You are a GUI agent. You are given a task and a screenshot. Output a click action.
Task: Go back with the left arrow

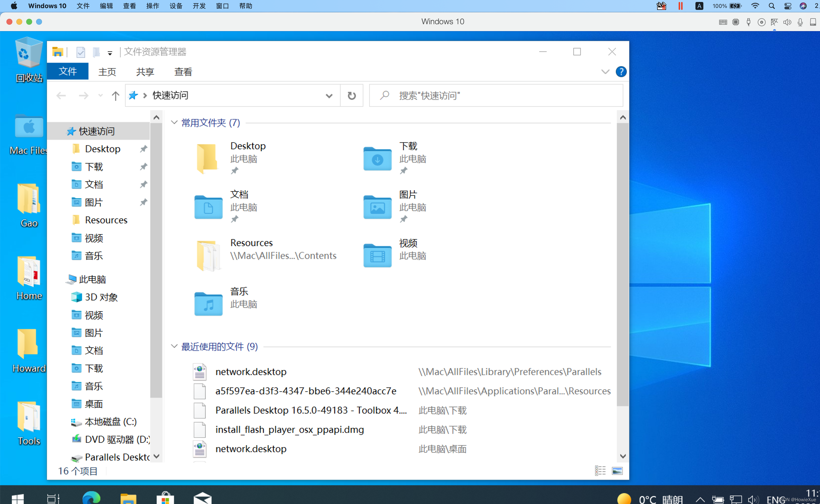(61, 96)
